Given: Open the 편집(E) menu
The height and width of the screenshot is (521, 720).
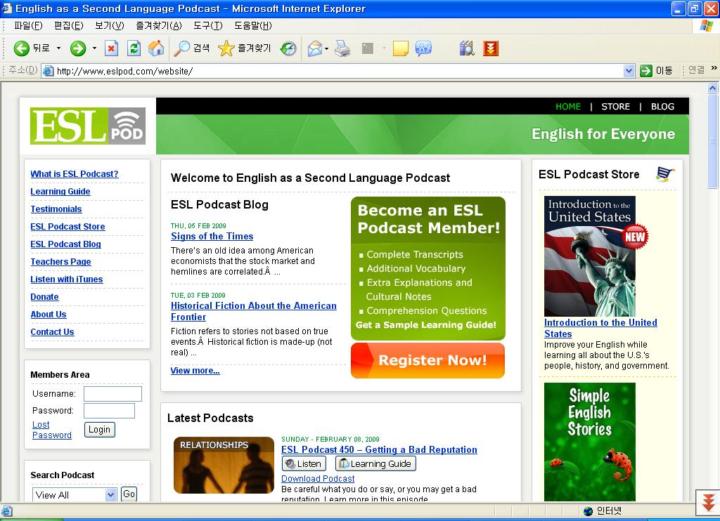Looking at the screenshot, I should [68, 26].
